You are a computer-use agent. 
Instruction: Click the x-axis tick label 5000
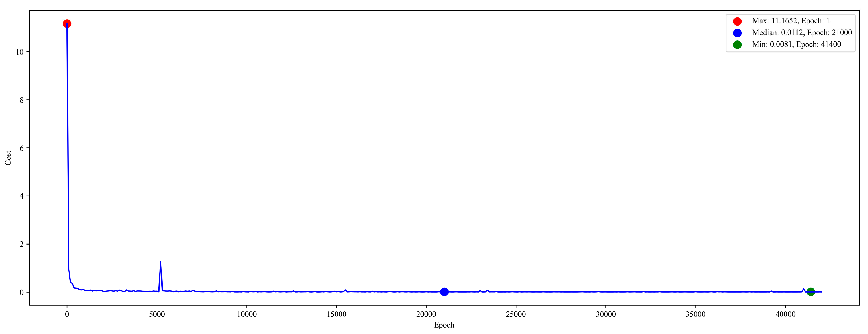coord(157,314)
